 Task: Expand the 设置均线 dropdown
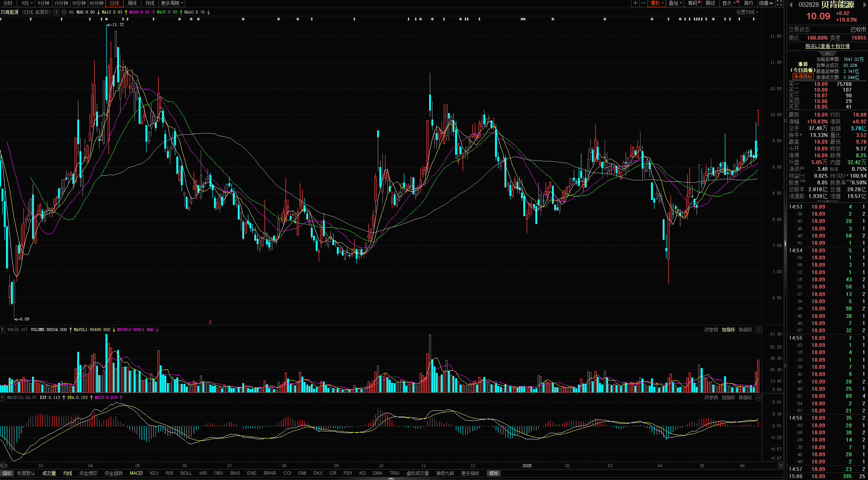(x=747, y=12)
